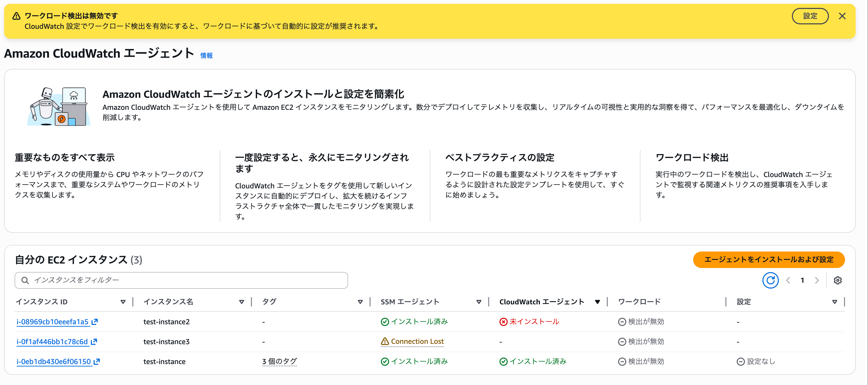Sort by インスタンス名 column arrow
This screenshot has width=868, height=385.
click(241, 302)
